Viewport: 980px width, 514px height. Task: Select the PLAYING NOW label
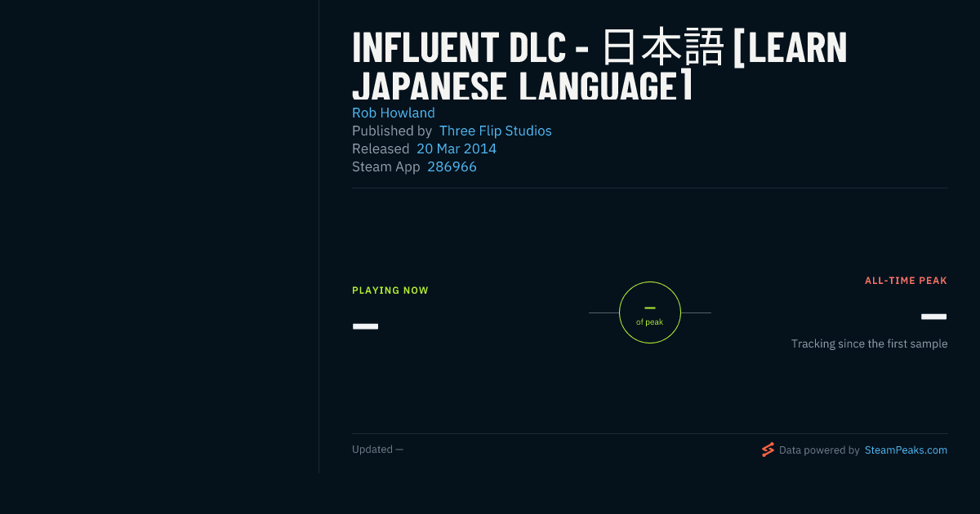click(390, 290)
